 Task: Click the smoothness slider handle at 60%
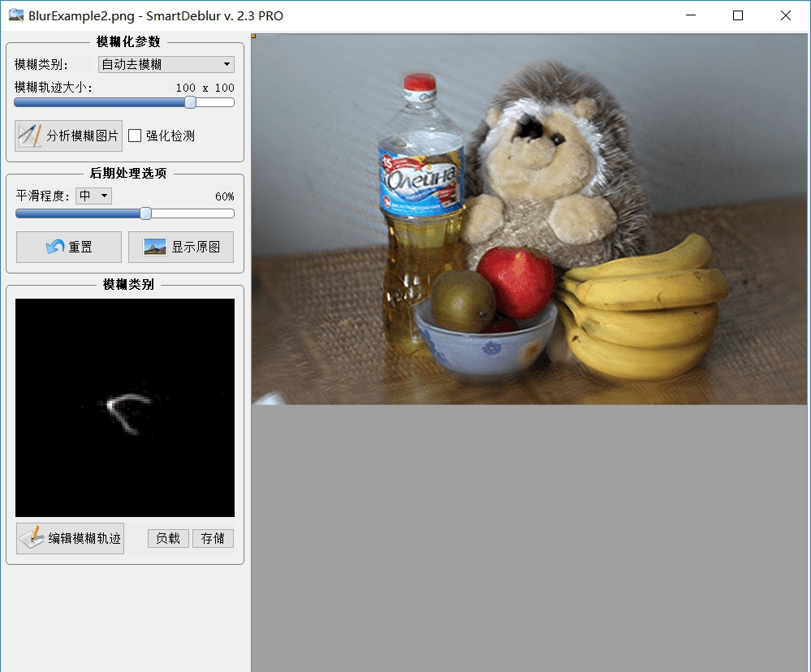(145, 213)
